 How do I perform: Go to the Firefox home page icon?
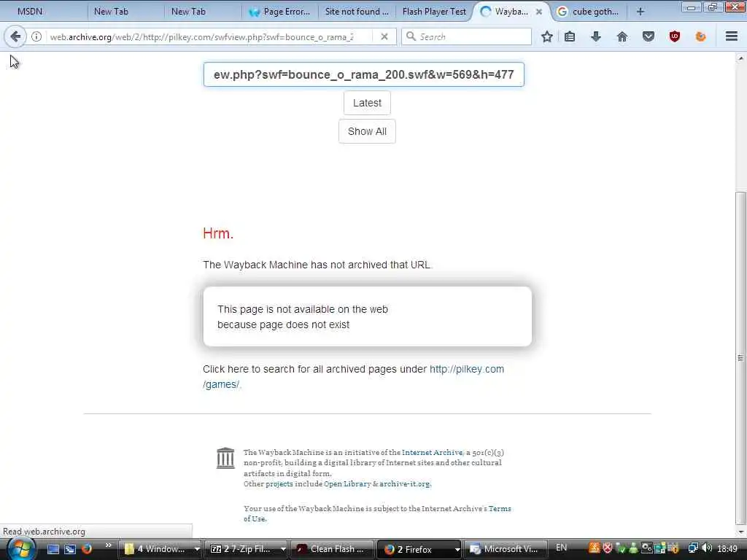tap(622, 36)
